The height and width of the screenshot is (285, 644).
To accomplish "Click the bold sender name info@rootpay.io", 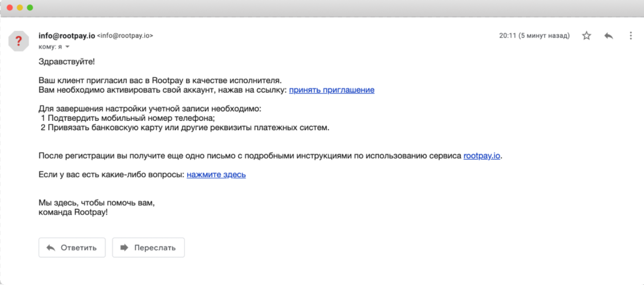I will 66,36.
